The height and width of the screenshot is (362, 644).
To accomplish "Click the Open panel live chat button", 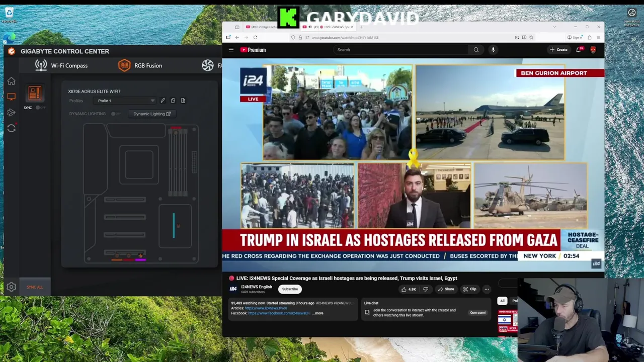I will 477,313.
